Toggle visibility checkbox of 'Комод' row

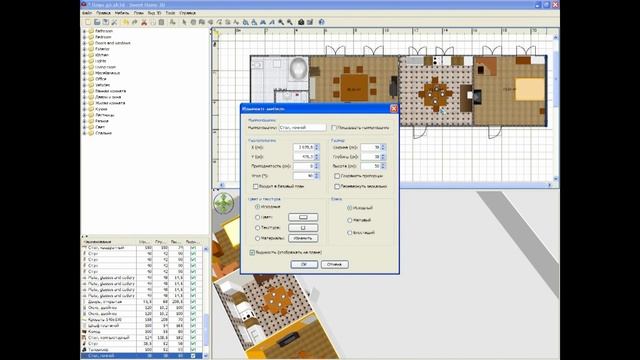pos(193,332)
